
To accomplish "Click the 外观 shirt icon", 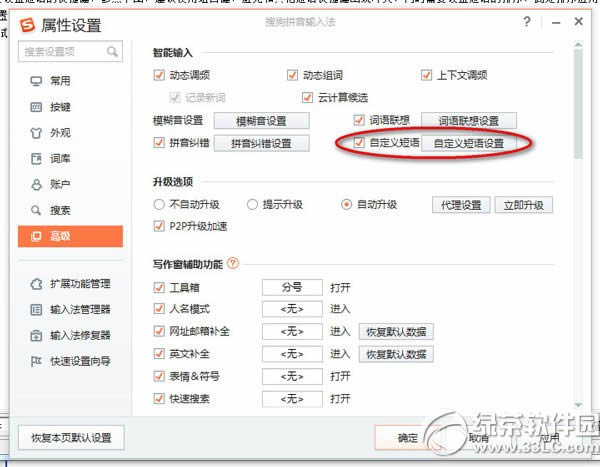I will 36,133.
